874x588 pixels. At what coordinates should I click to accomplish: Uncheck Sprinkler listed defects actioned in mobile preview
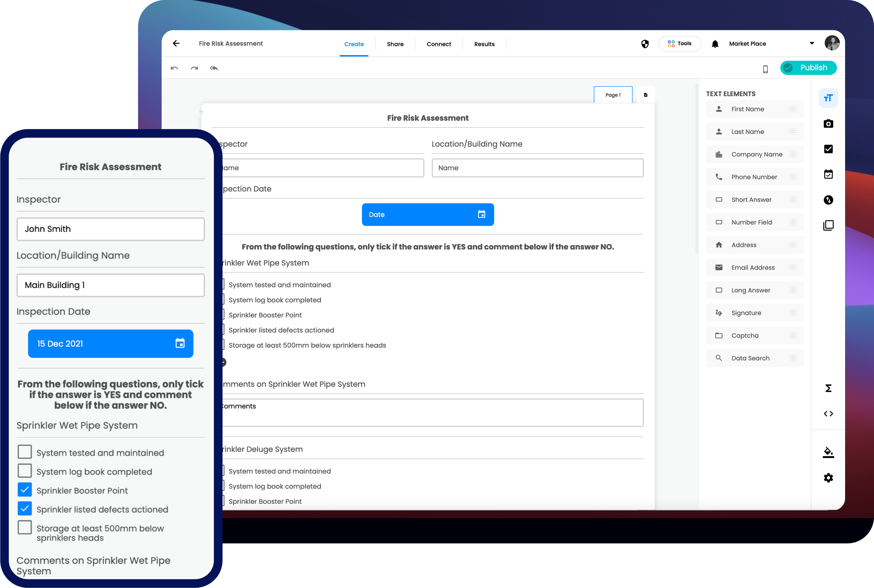point(25,509)
